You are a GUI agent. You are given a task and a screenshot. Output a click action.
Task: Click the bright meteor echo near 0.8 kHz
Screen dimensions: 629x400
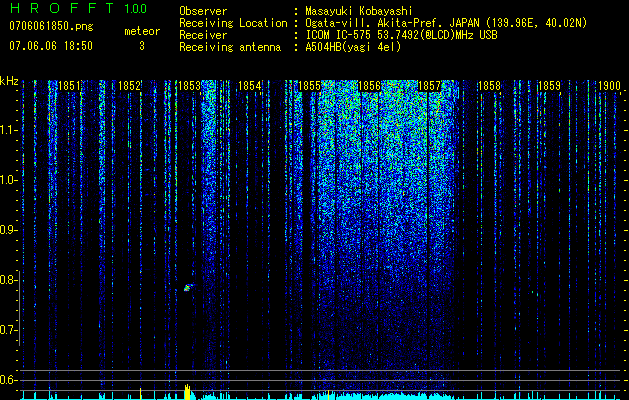pos(188,287)
